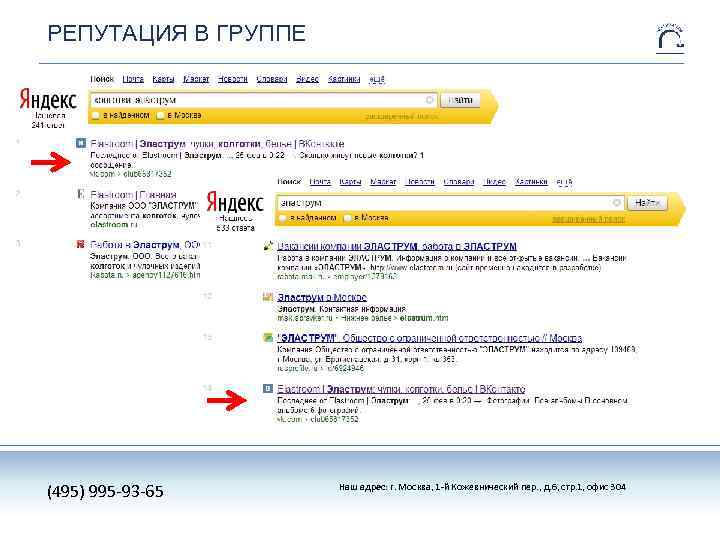Open "Карты" in the menu above the "компания эластрум" search
This screenshot has height=540, width=720.
(x=163, y=79)
